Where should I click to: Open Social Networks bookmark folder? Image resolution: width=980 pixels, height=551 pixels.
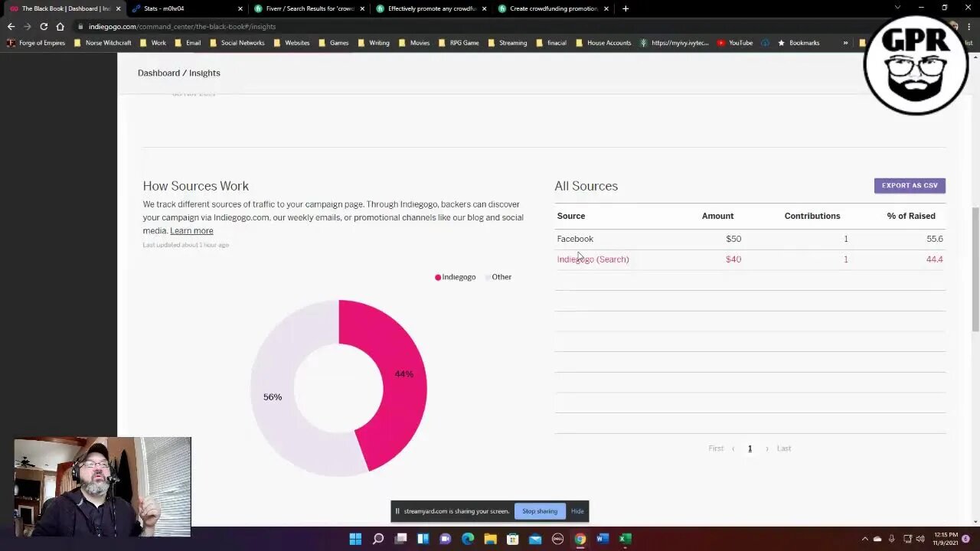click(x=237, y=43)
